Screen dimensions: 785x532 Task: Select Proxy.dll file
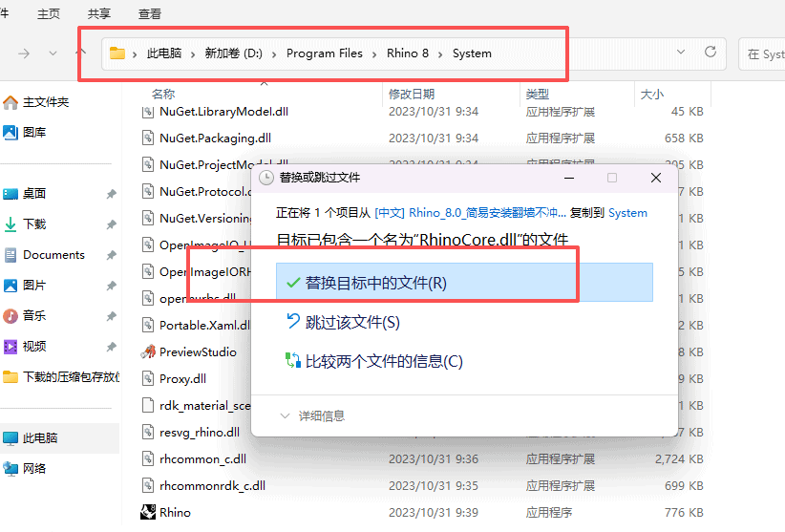point(182,379)
